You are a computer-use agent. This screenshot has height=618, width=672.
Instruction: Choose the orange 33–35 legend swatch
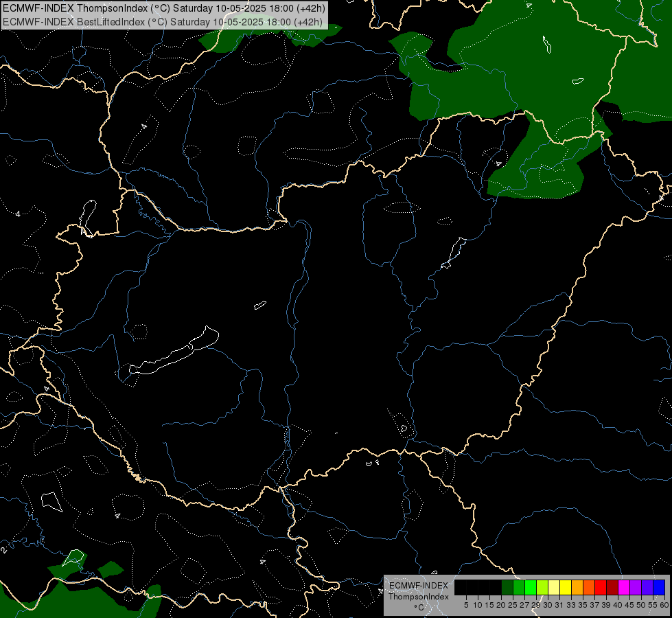point(577,587)
